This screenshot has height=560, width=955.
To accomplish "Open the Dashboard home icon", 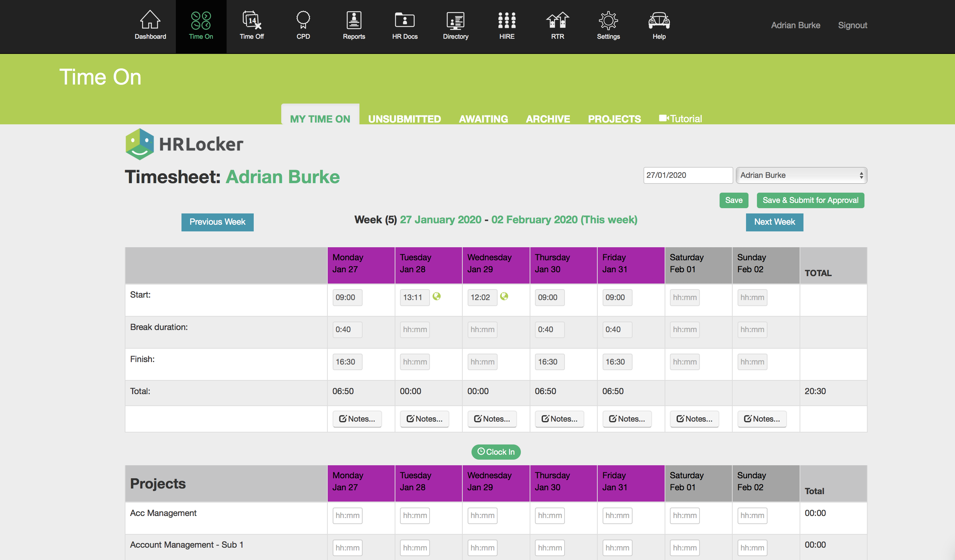I will tap(150, 21).
